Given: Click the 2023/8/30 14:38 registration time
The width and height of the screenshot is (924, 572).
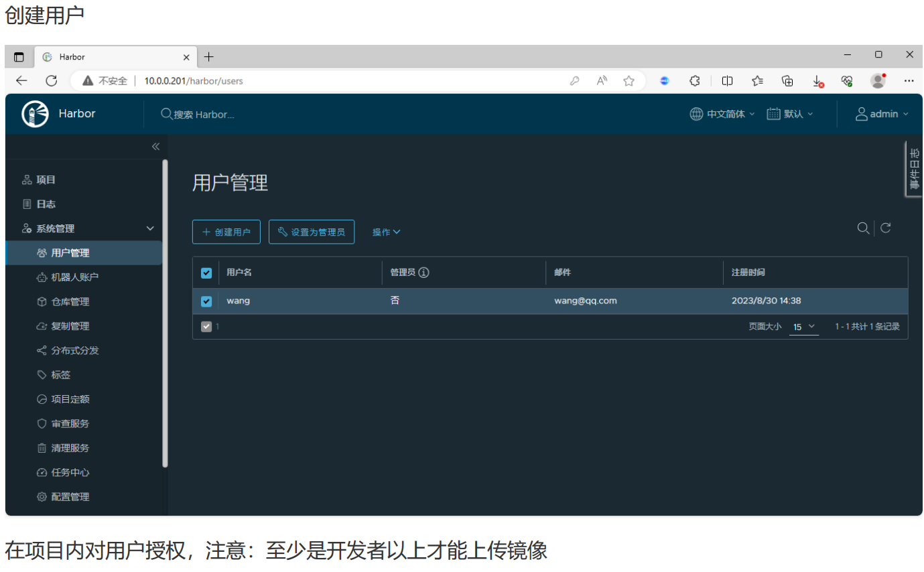Looking at the screenshot, I should pos(767,301).
